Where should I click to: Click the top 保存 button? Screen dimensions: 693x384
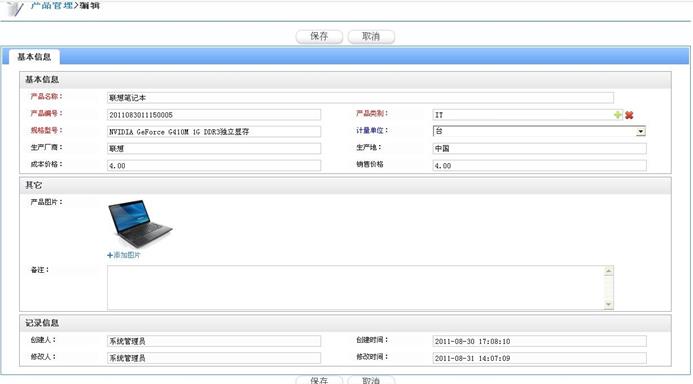pyautogui.click(x=319, y=36)
